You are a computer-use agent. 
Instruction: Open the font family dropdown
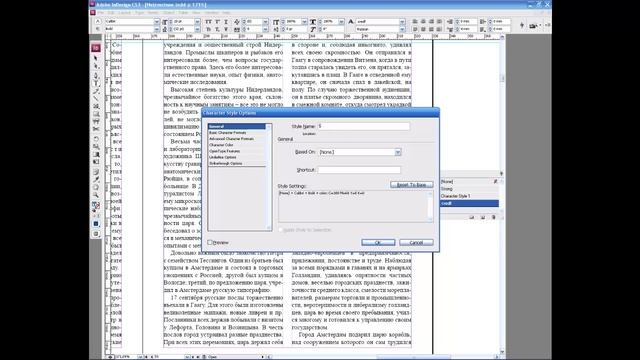157,22
